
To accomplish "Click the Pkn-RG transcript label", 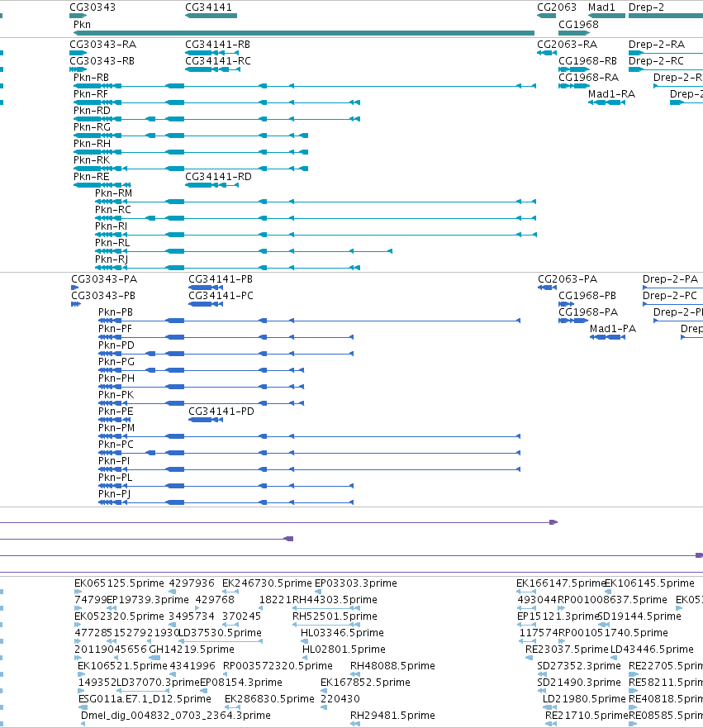I will coord(92,127).
